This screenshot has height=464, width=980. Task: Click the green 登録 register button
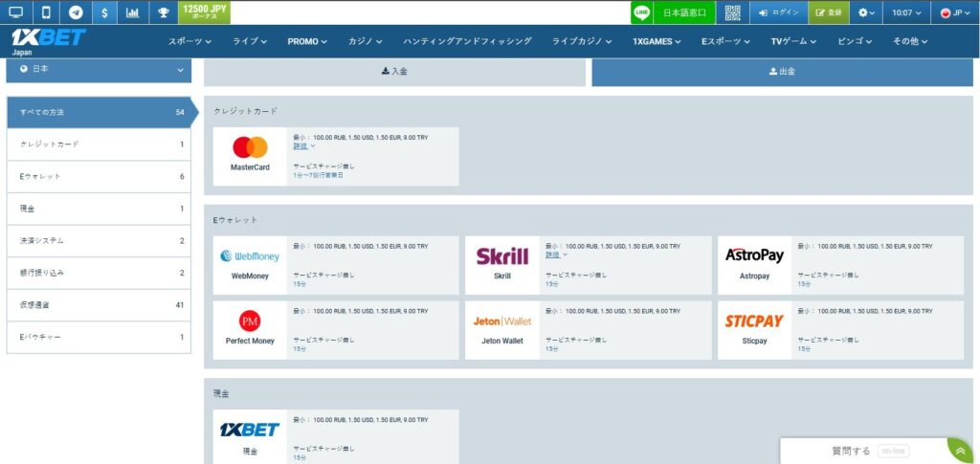829,12
